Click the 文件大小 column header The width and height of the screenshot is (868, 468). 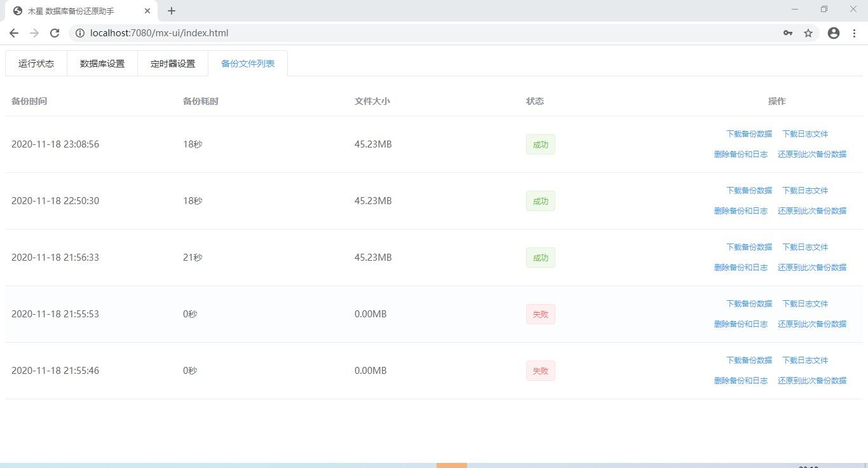372,101
